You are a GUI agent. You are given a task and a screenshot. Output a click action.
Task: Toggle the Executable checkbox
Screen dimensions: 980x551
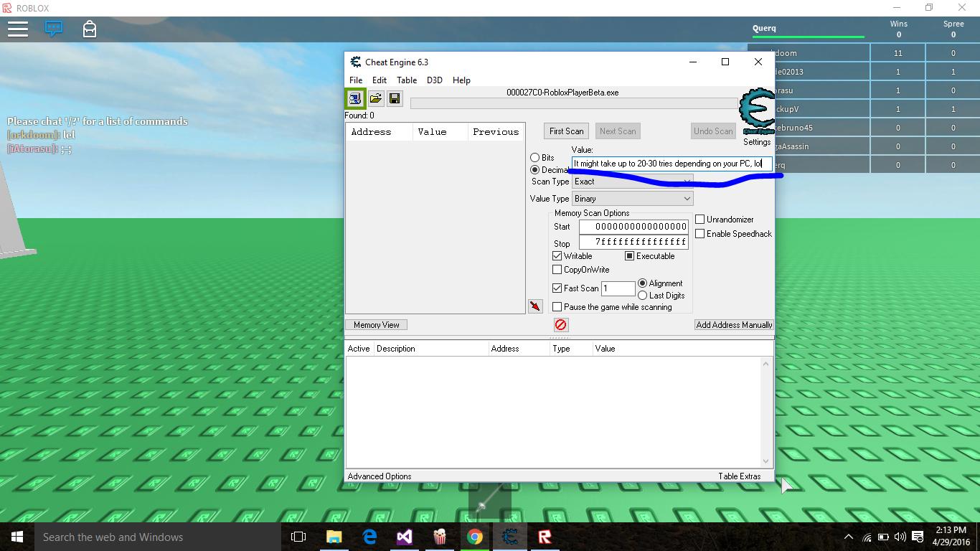click(x=629, y=256)
